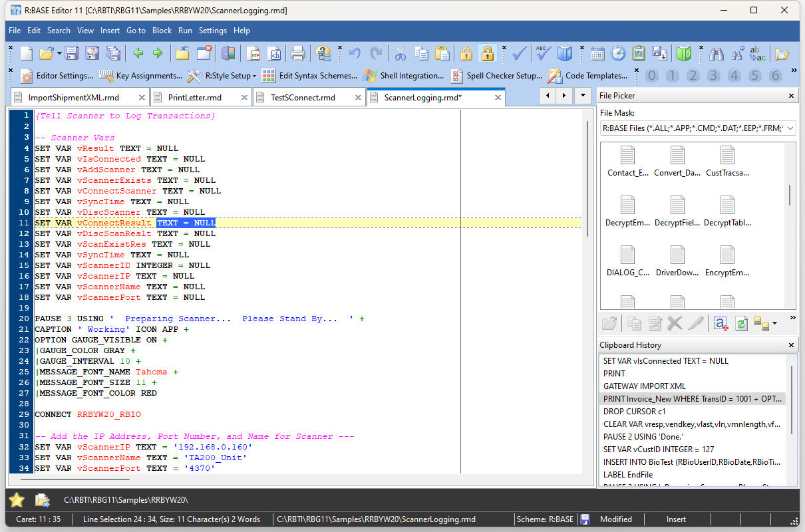Toggle the highlighted padlock icon
The image size is (805, 532).
click(488, 53)
